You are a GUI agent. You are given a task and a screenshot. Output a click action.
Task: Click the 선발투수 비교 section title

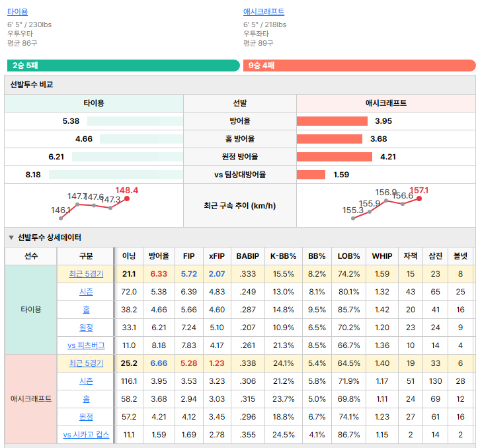[x=32, y=85]
